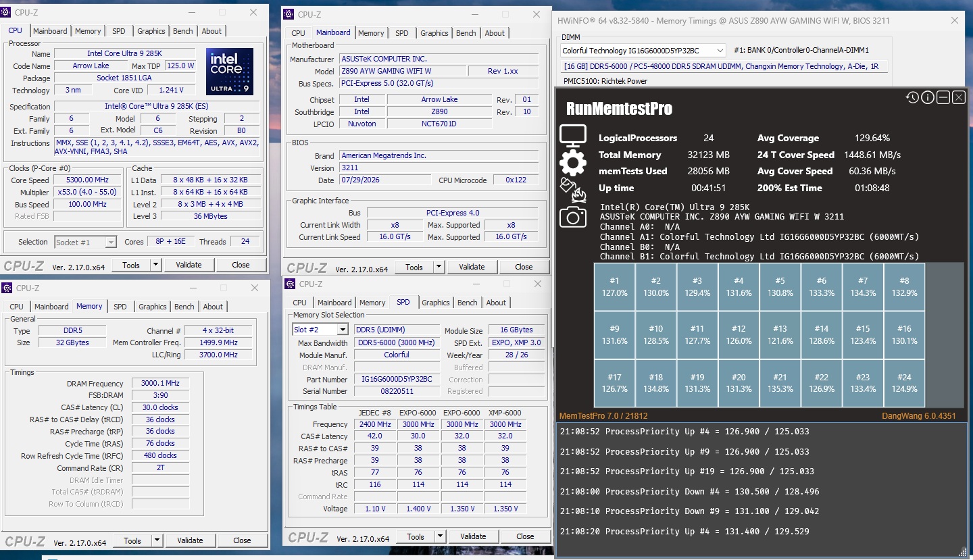
Task: Click the info icon in RunMemtestPro
Action: coord(928,97)
